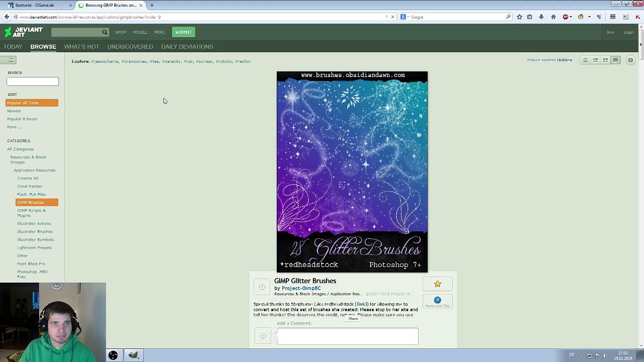Click the Greasemonkey monkey icon
This screenshot has height=362, width=644.
581,17
